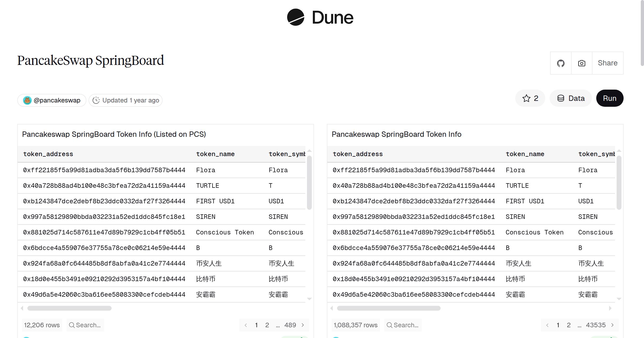Viewport: 644px width, 338px height.
Task: Go to page 2 of the left table
Action: [x=267, y=325]
